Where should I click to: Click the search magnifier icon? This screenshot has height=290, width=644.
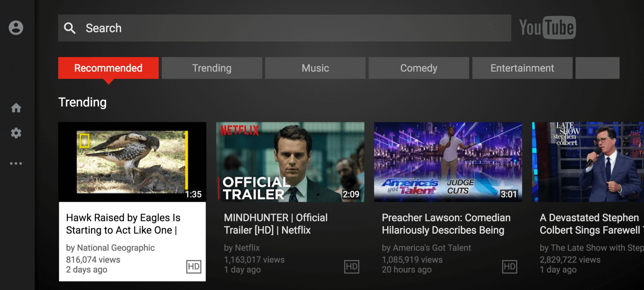[x=69, y=28]
